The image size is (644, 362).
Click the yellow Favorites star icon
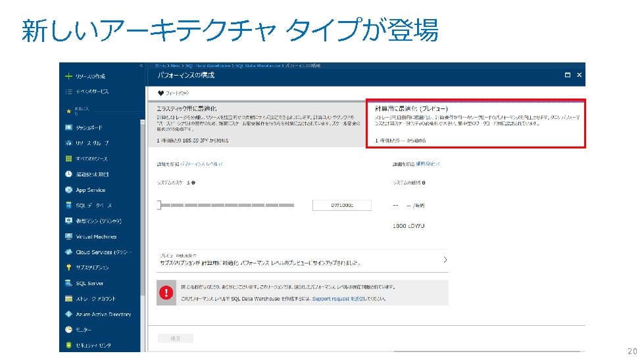(x=68, y=111)
